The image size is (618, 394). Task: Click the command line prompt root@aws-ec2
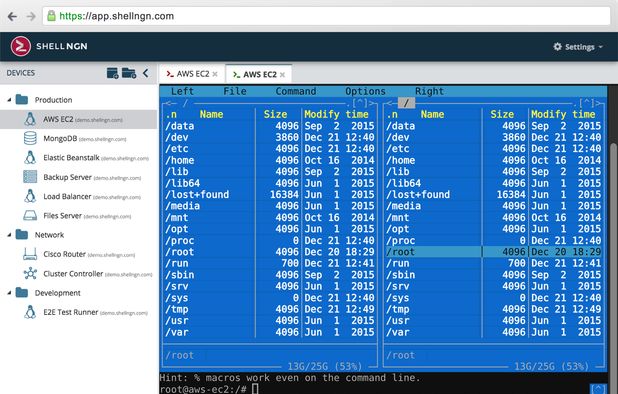point(203,389)
